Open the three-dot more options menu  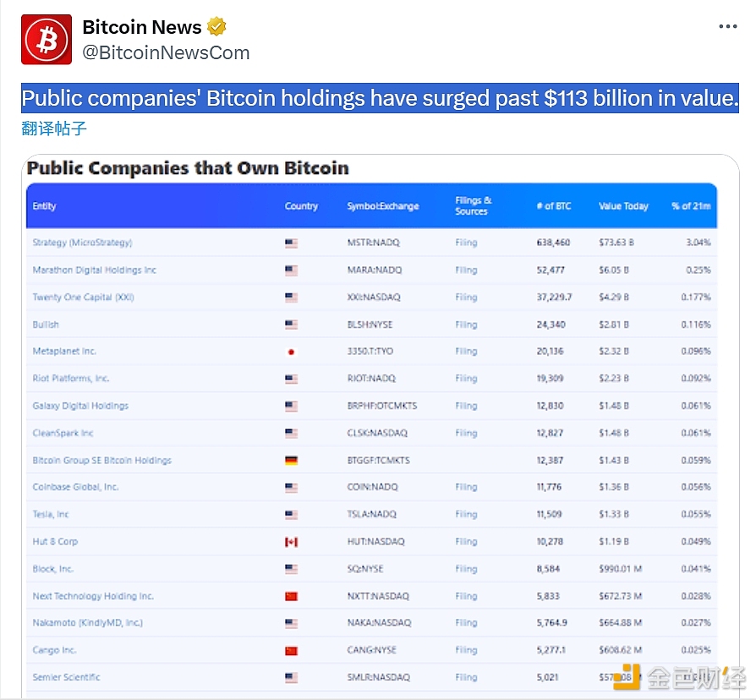point(727,27)
